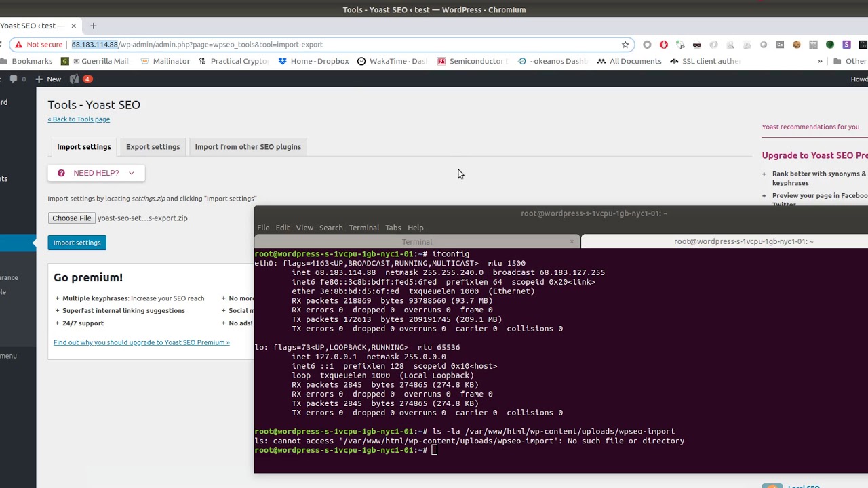Expand the NEED HELP? panel
Image resolution: width=868 pixels, height=488 pixels.
96,173
